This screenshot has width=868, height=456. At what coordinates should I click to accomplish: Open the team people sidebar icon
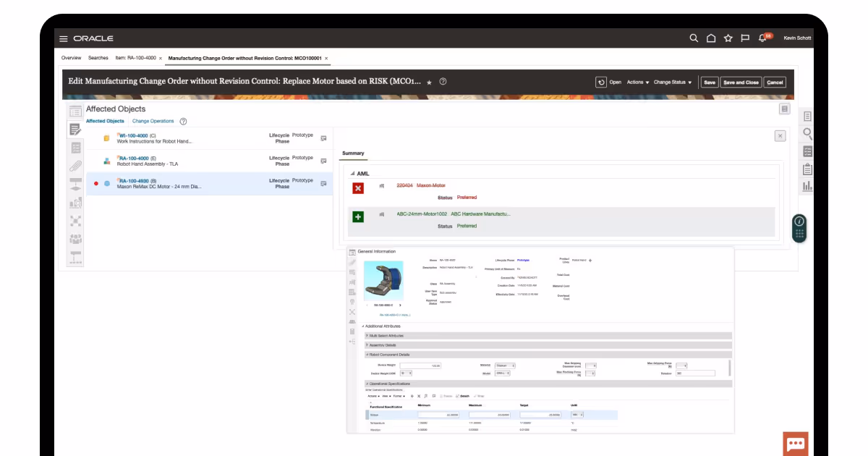click(x=75, y=238)
